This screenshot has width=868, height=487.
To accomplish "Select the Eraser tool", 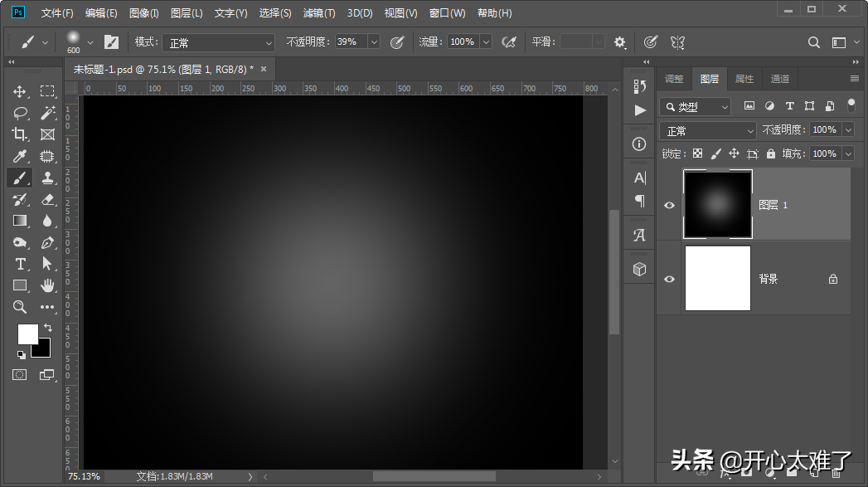I will click(x=47, y=199).
